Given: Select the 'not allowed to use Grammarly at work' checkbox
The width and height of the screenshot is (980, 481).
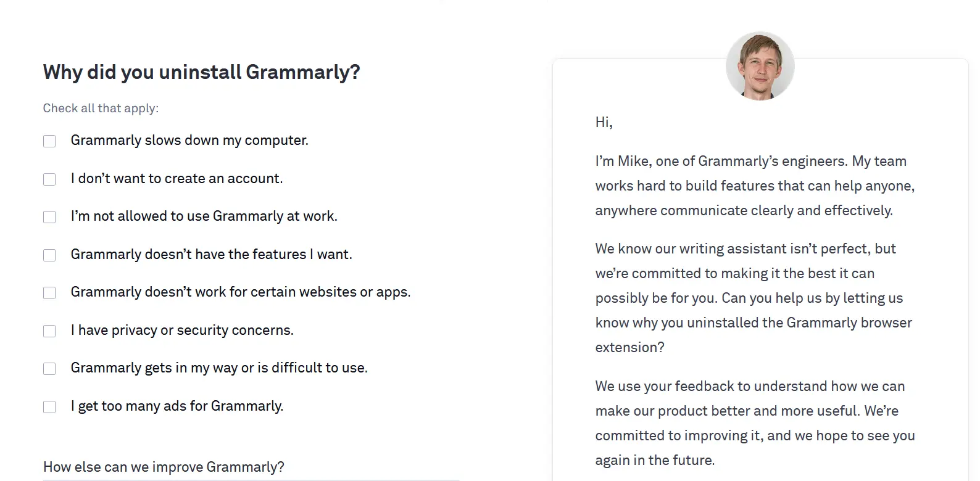Looking at the screenshot, I should click(49, 217).
